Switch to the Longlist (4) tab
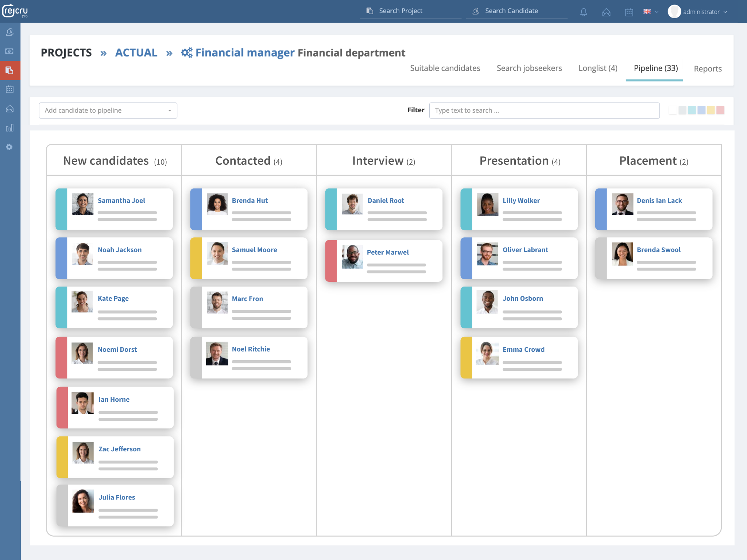Viewport: 747px width, 560px height. 598,68
